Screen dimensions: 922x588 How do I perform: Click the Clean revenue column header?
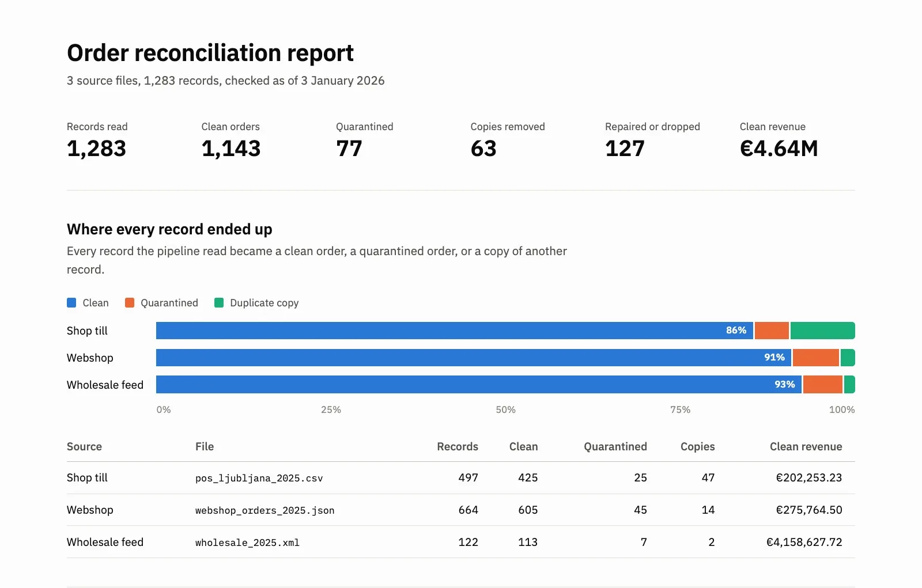806,446
